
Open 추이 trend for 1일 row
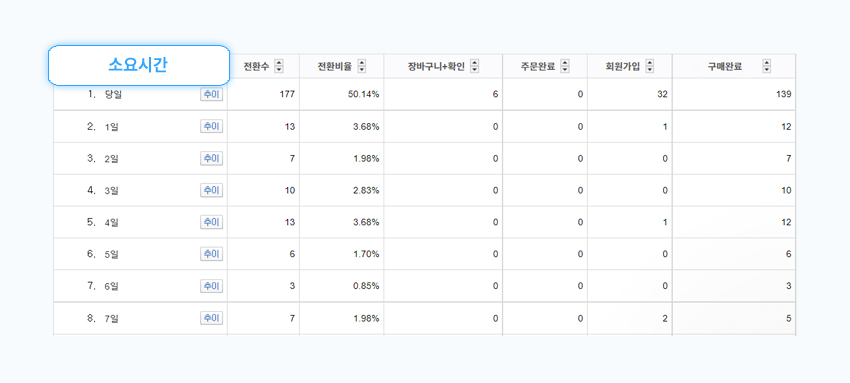(211, 126)
